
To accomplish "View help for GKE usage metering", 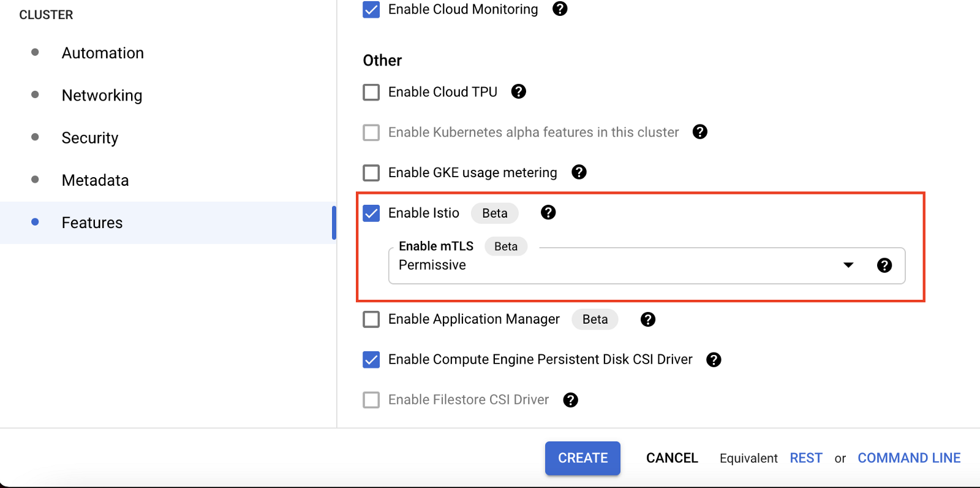I will [579, 172].
